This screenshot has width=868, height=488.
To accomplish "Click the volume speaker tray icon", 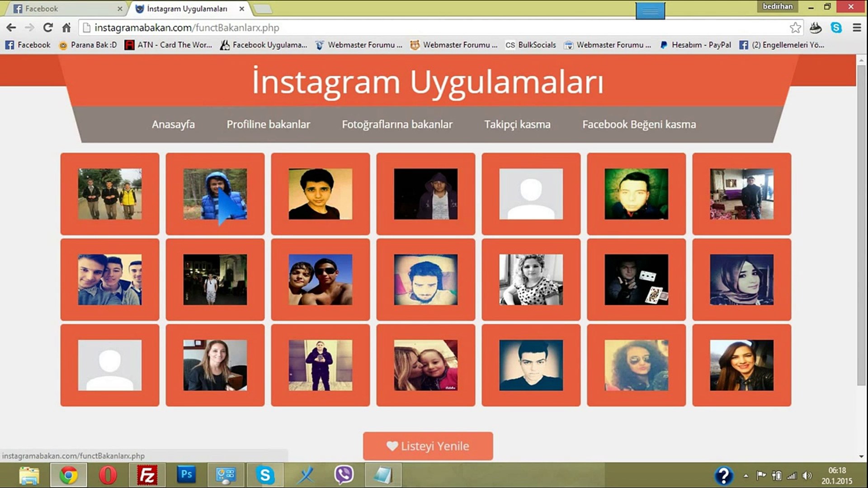I will point(807,475).
